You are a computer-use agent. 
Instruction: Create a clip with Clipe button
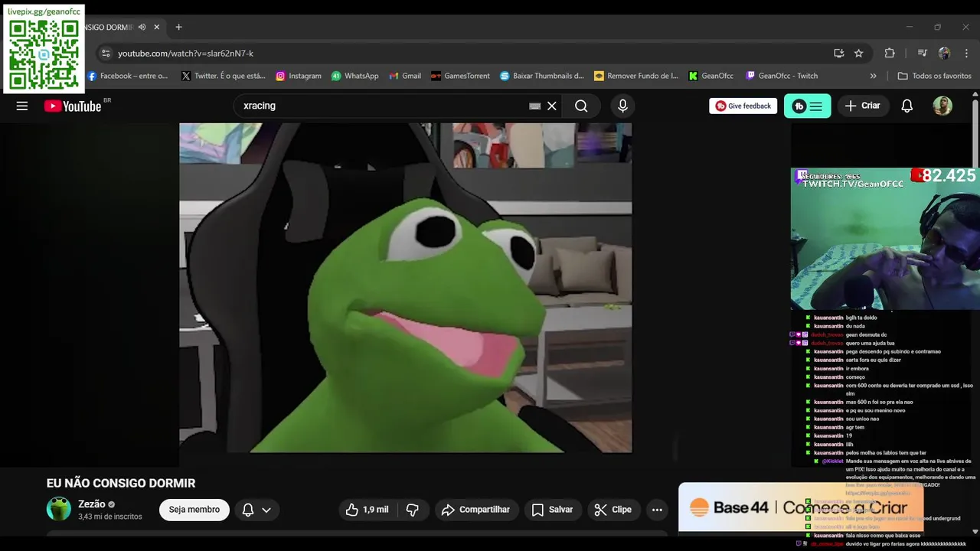click(612, 510)
